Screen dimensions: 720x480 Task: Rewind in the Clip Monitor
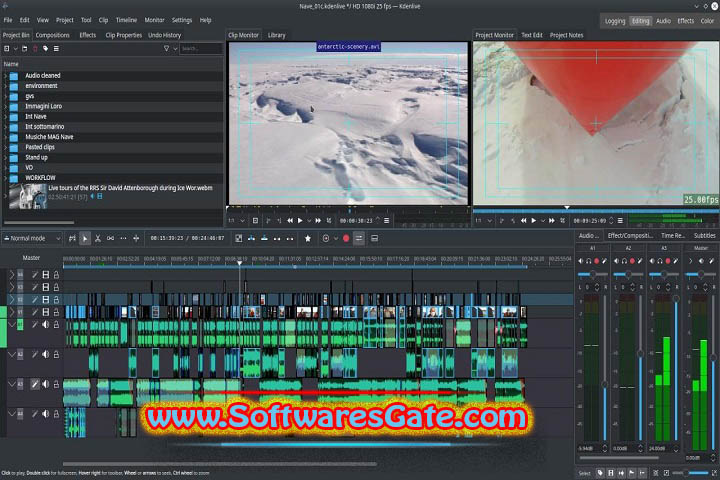point(290,221)
